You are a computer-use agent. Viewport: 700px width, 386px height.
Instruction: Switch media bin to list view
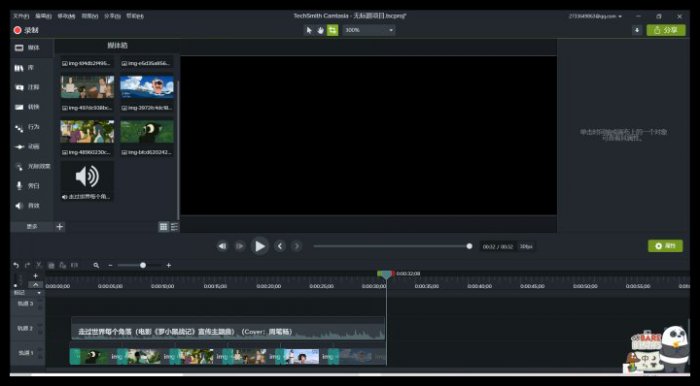pos(175,227)
